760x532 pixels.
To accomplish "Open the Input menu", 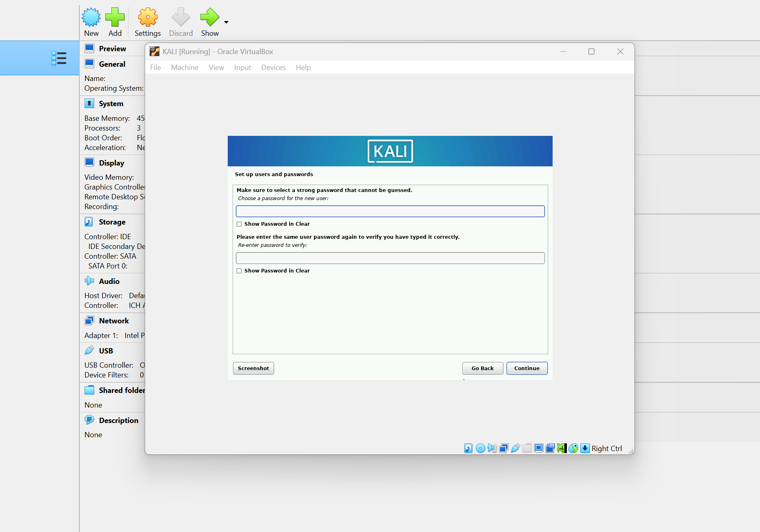I will [x=242, y=68].
